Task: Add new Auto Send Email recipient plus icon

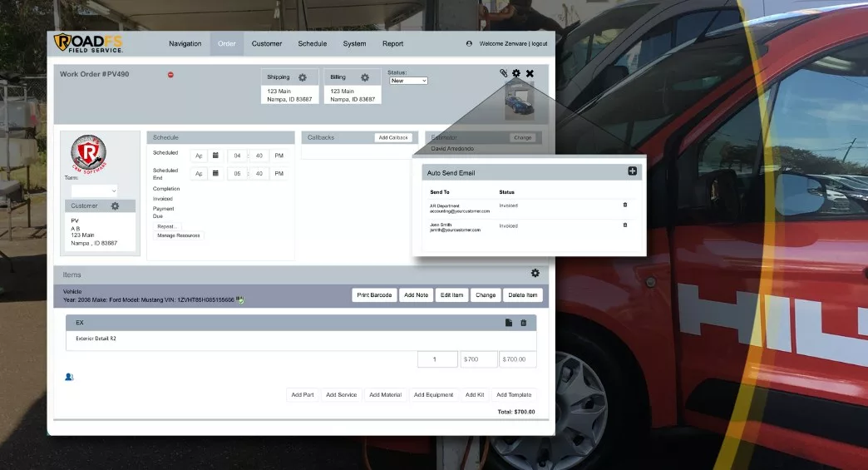Action: (632, 171)
